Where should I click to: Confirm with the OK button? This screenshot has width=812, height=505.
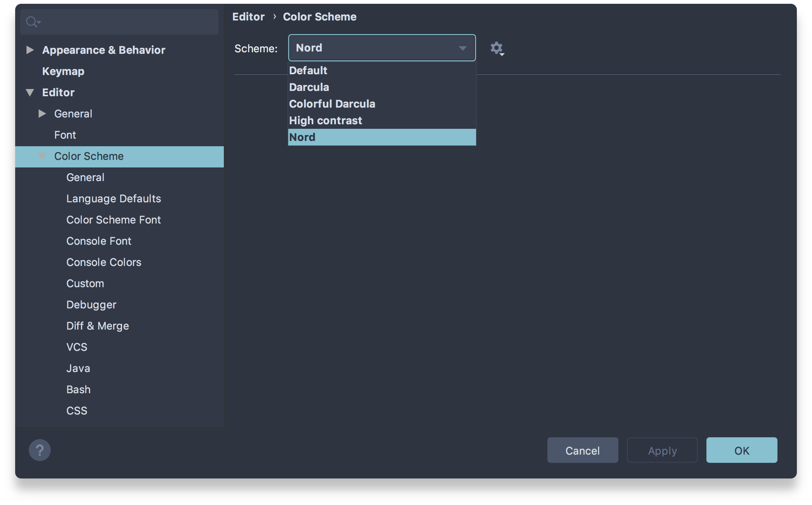pyautogui.click(x=741, y=450)
